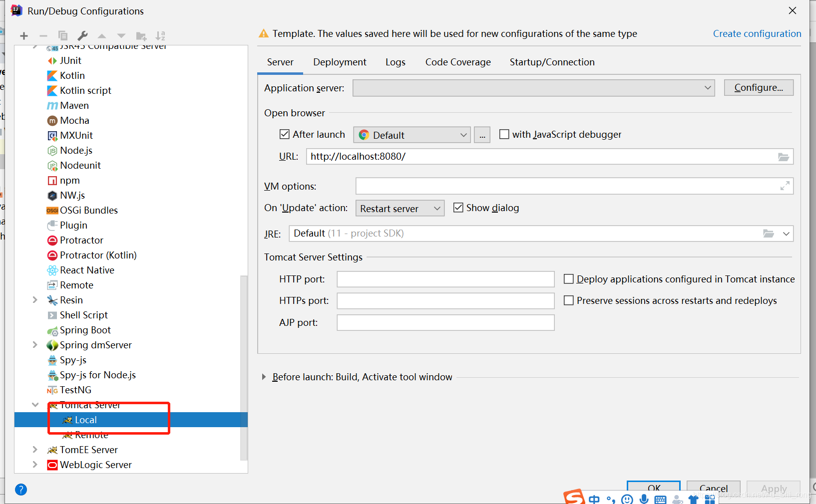
Task: Click the URL field folder browse icon
Action: click(784, 157)
